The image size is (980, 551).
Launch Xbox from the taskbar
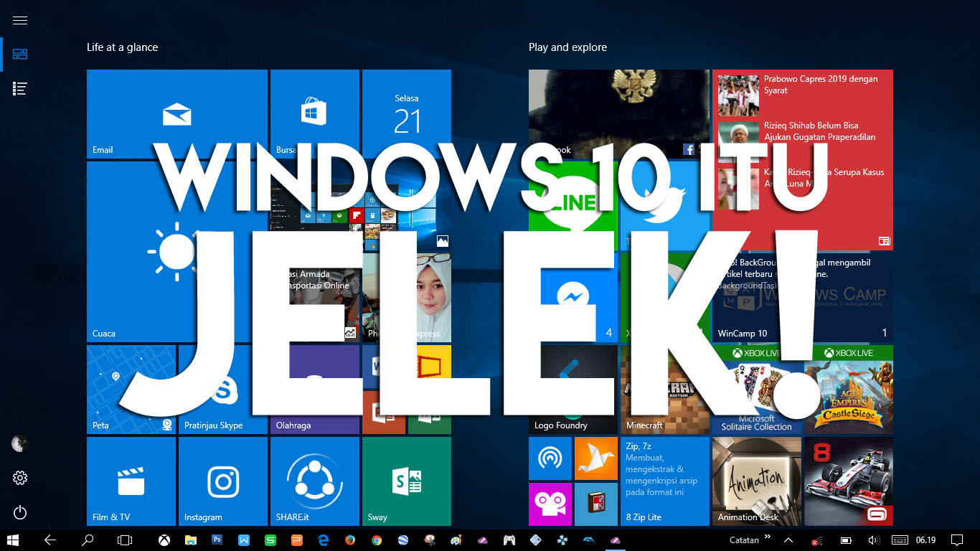click(164, 540)
